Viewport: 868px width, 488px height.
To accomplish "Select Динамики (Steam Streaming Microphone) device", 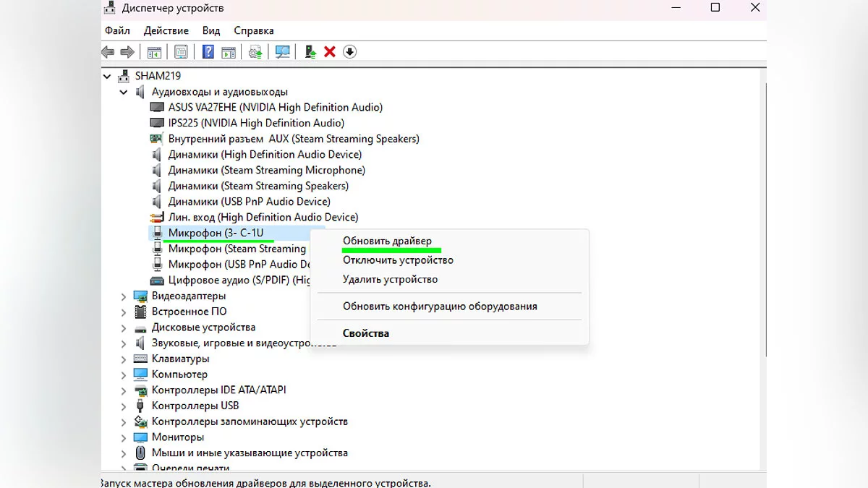I will pos(267,171).
